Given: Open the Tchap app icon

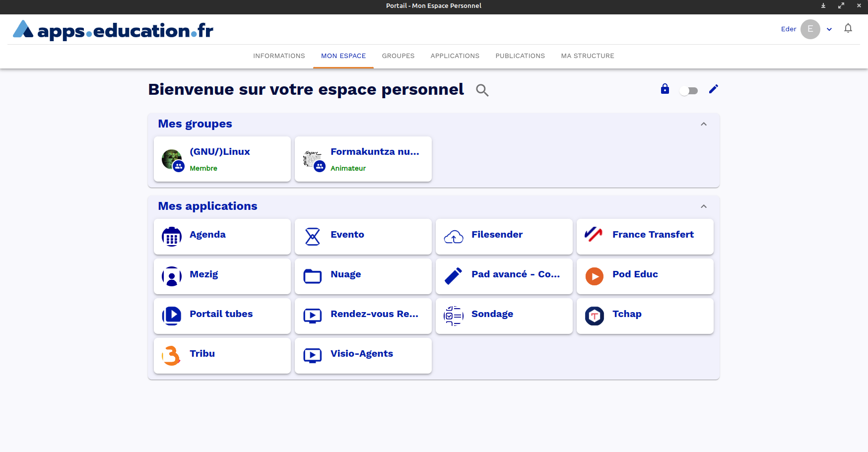Looking at the screenshot, I should 594,316.
